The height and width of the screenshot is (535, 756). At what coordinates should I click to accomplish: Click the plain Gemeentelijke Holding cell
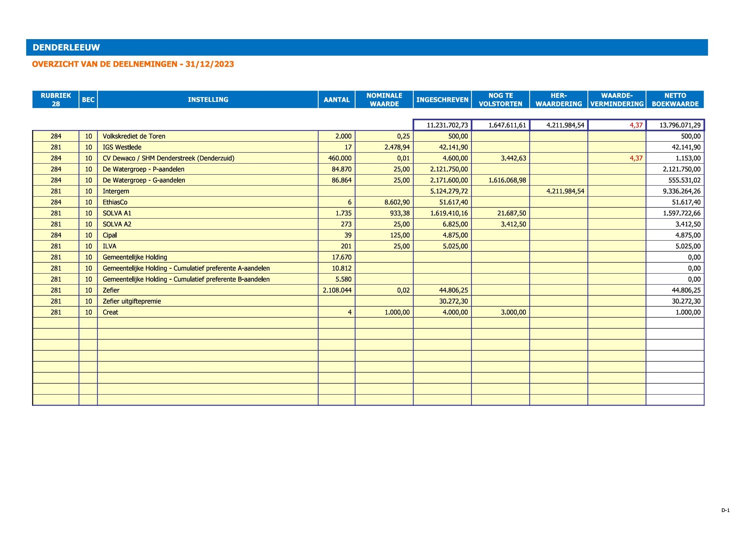(208, 257)
